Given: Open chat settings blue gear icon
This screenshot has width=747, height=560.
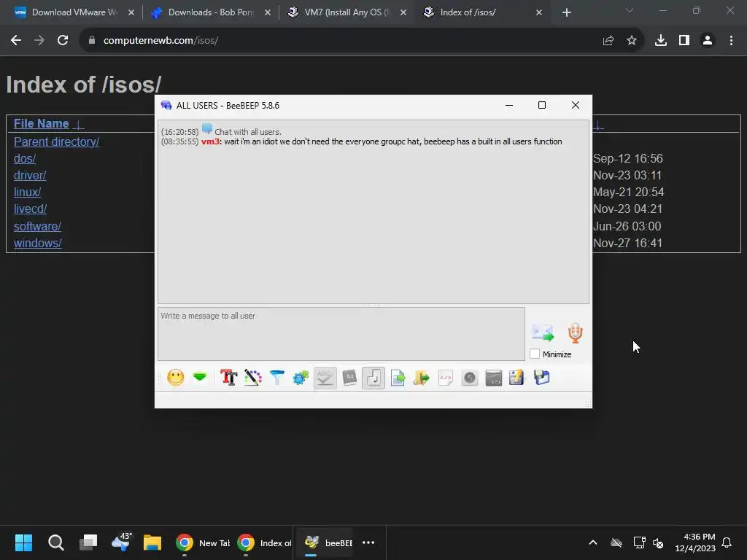Looking at the screenshot, I should point(301,378).
